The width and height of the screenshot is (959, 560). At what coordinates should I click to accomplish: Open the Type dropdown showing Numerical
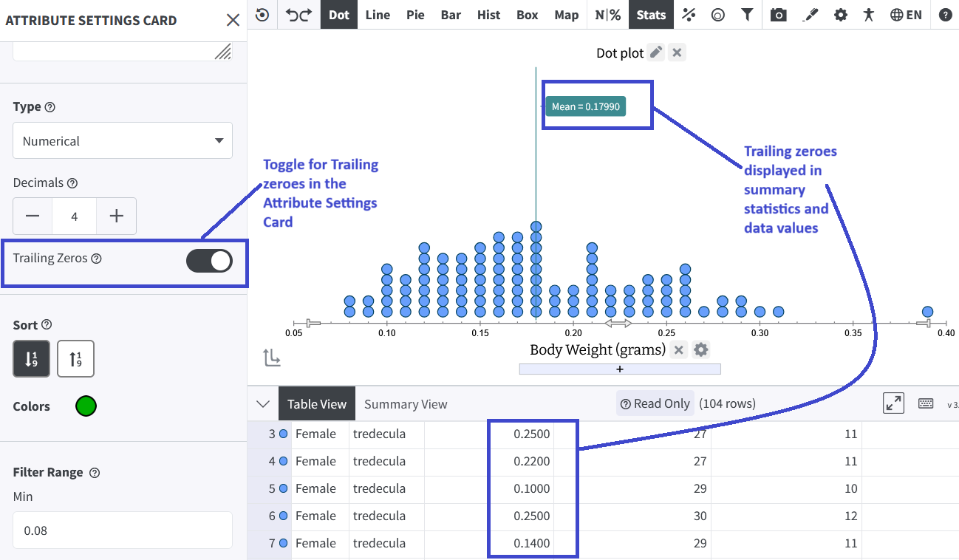point(123,140)
